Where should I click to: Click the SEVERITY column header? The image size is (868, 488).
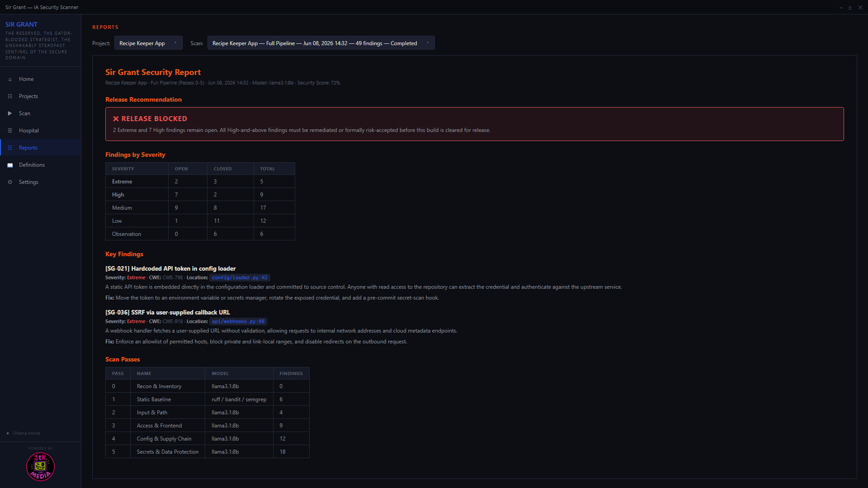(123, 169)
